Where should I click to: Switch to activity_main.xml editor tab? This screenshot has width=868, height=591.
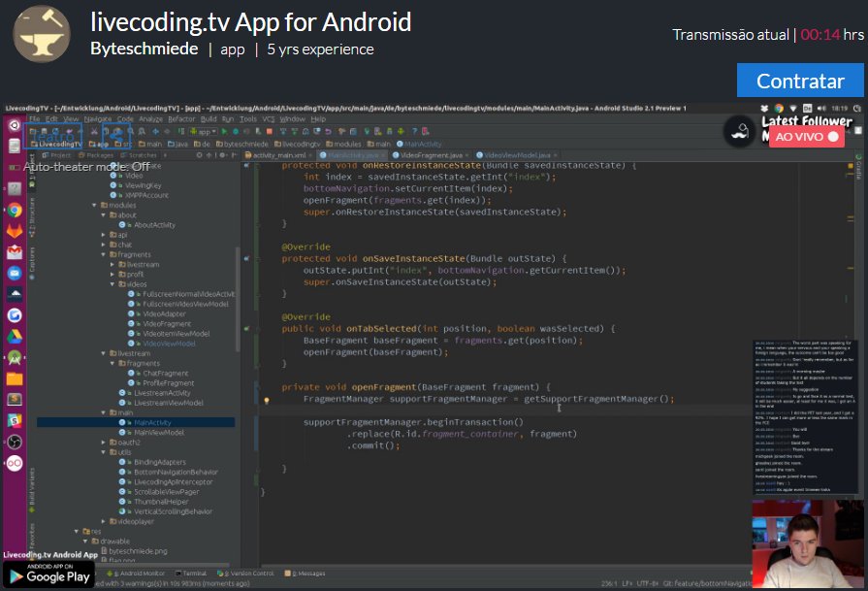click(278, 155)
